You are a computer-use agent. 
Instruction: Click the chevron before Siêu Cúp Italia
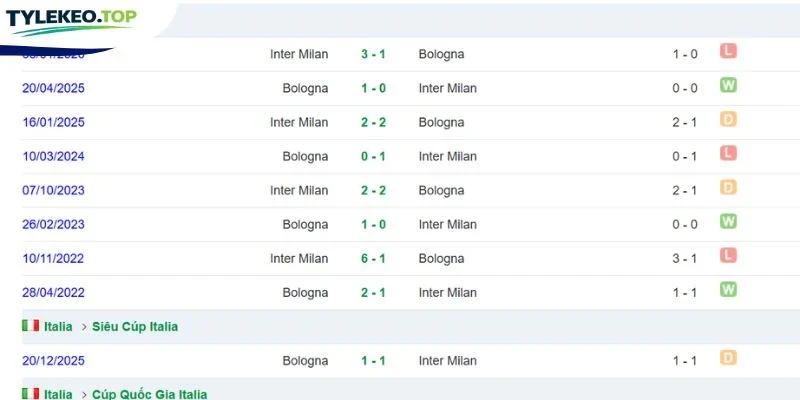click(84, 327)
